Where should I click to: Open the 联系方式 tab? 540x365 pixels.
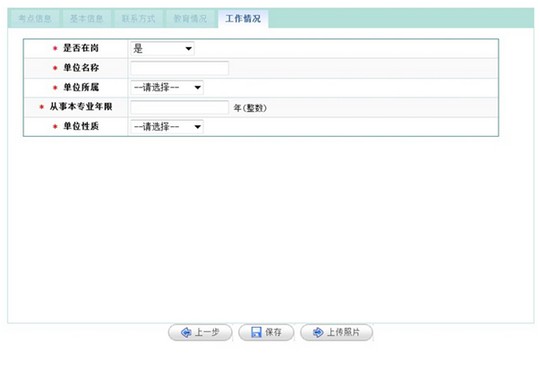(138, 19)
